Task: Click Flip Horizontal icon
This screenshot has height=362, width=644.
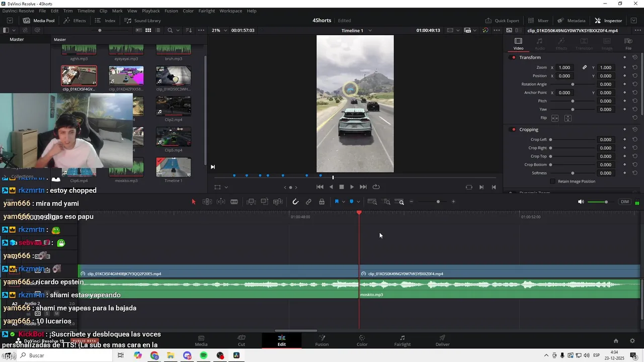Action: pos(555,118)
